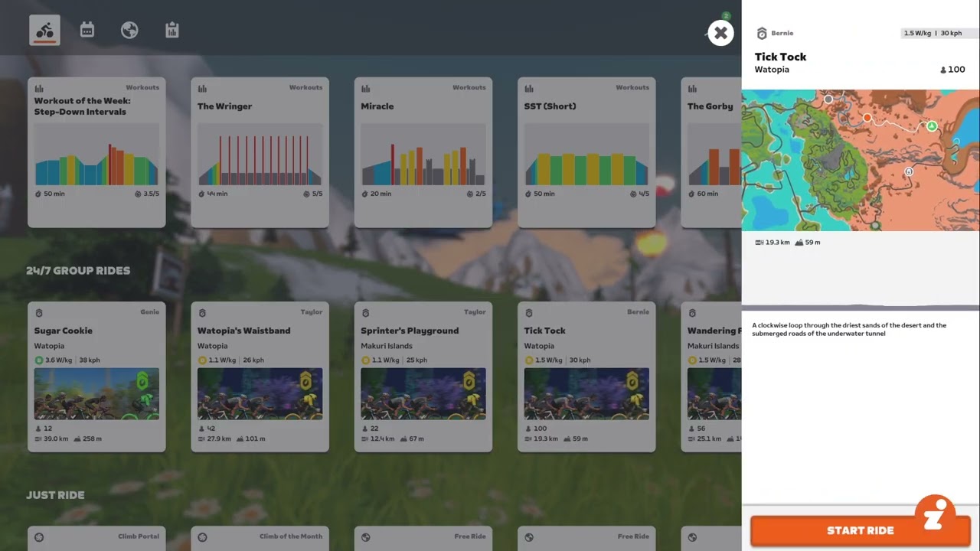Click the yellow pace icon on Watopia's Waistband
980x551 pixels.
[201, 360]
